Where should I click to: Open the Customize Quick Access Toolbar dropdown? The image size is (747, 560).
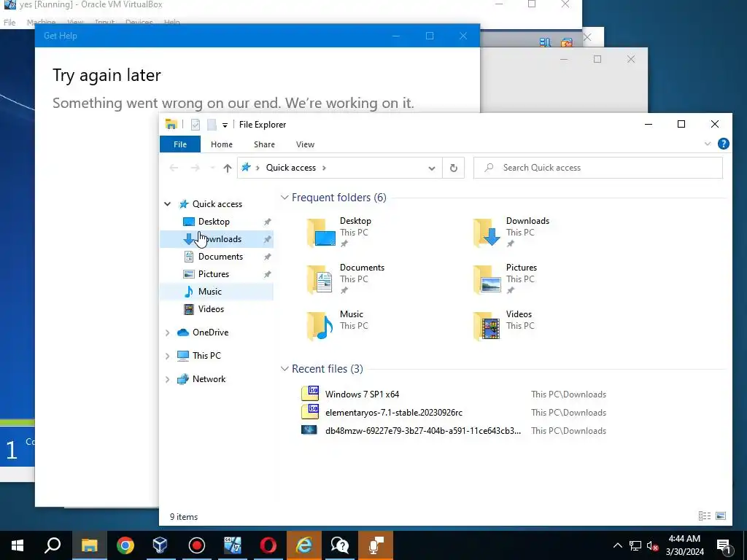[225, 125]
